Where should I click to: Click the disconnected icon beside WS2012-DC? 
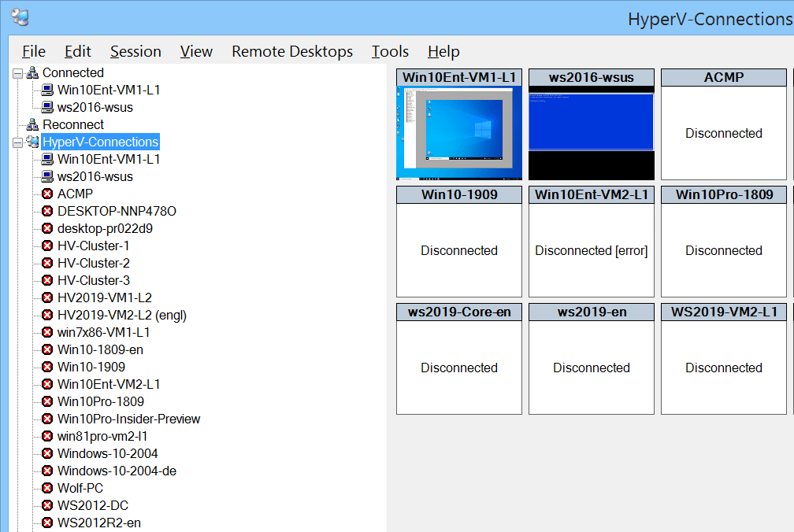tap(47, 505)
